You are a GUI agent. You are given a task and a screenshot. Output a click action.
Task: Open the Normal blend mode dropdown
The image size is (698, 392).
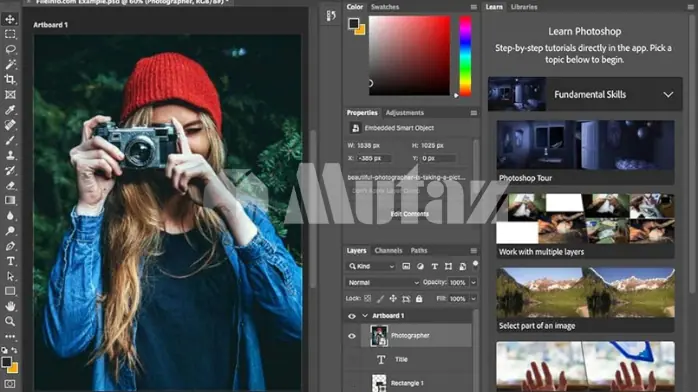tap(383, 283)
